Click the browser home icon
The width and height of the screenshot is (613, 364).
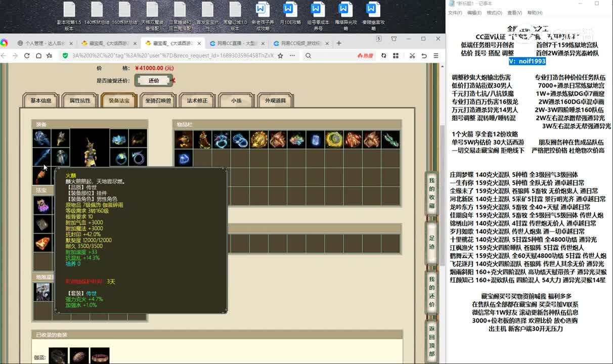click(x=38, y=56)
